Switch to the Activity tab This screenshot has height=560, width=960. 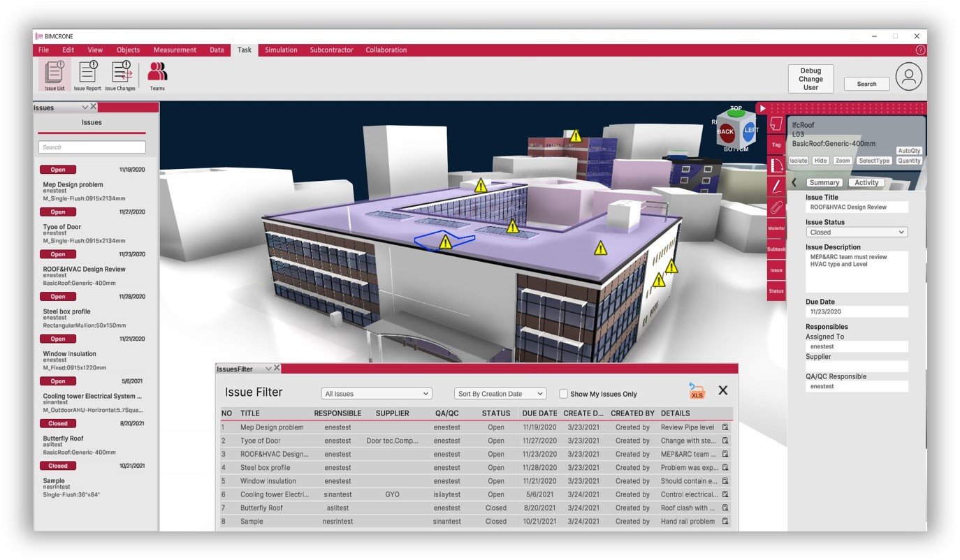point(866,183)
